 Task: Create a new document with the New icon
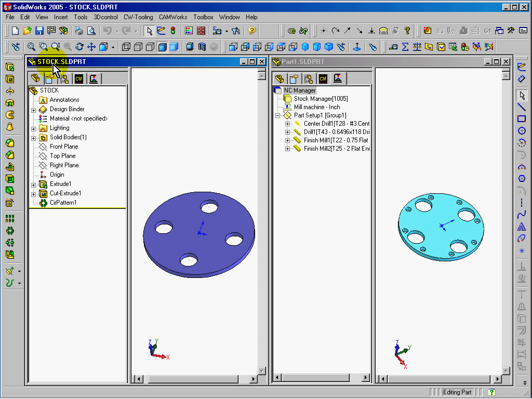(15, 31)
